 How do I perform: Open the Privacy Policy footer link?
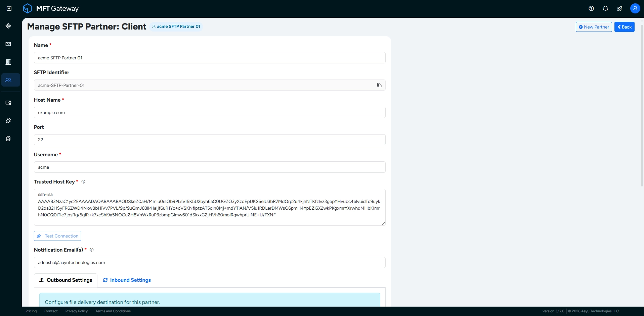point(77,311)
